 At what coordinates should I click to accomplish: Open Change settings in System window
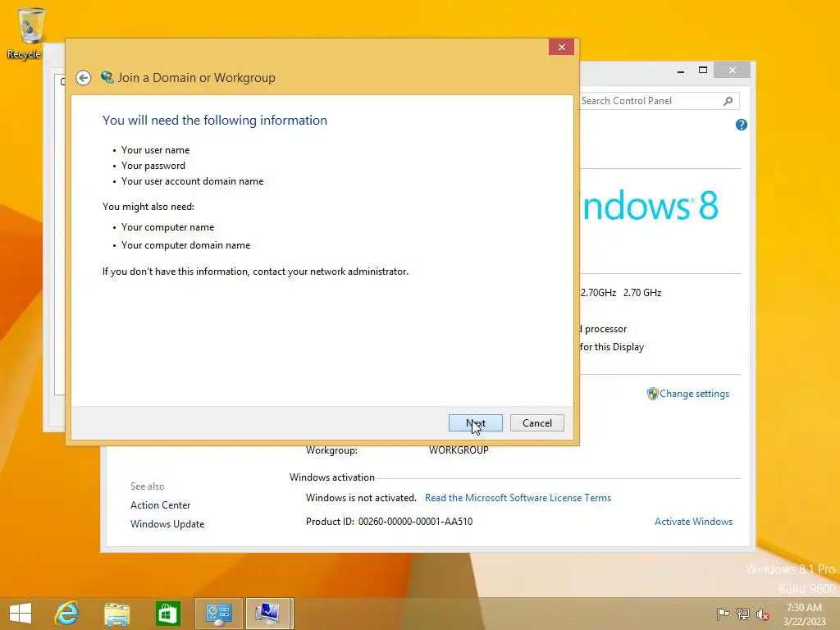pos(694,394)
